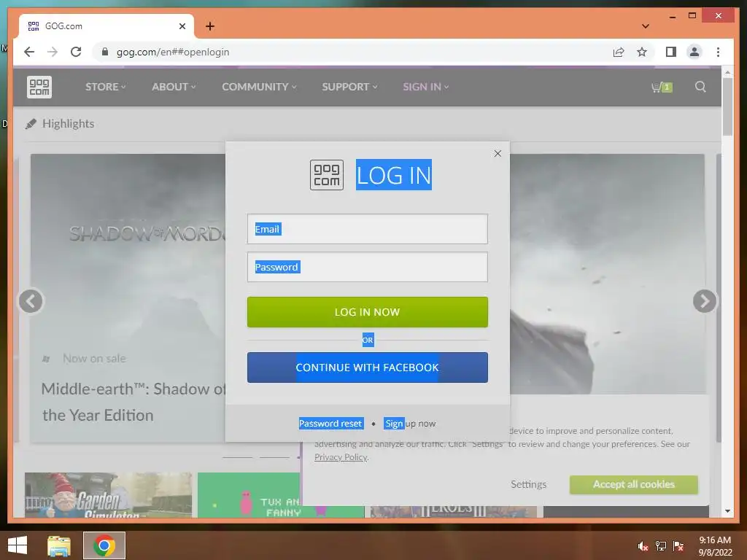747x560 pixels.
Task: Expand the SIGN IN menu
Action: [x=425, y=87]
